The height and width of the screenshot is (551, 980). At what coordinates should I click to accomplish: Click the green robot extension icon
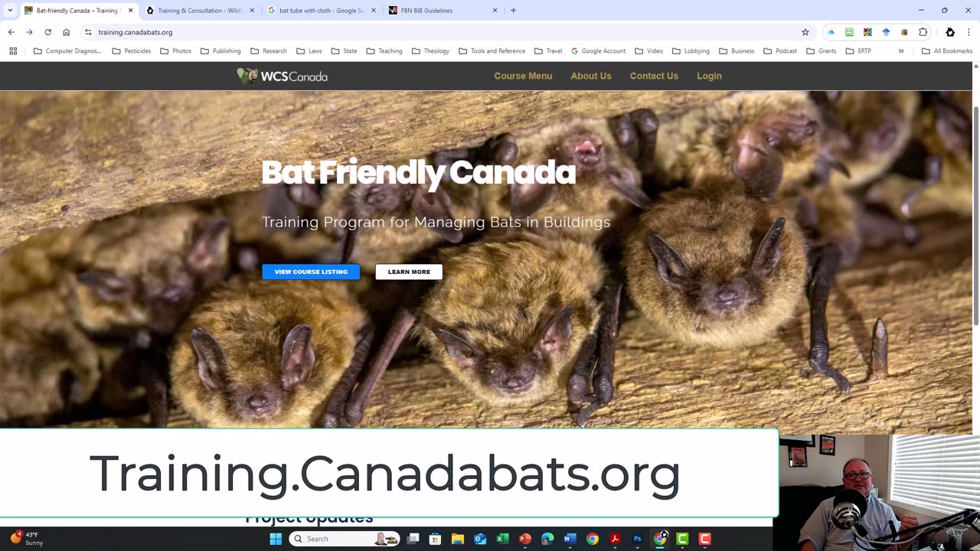[x=849, y=32]
